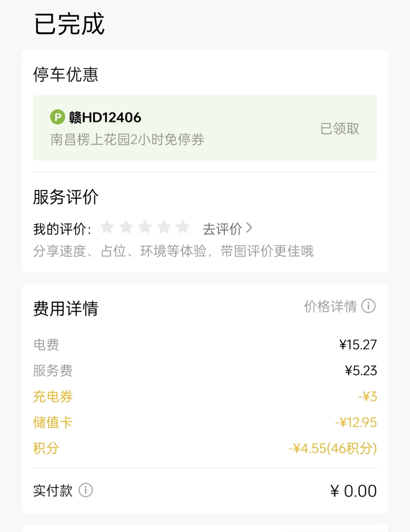
Task: Tap the 服务费 amount ¥5.23
Action: [x=360, y=371]
